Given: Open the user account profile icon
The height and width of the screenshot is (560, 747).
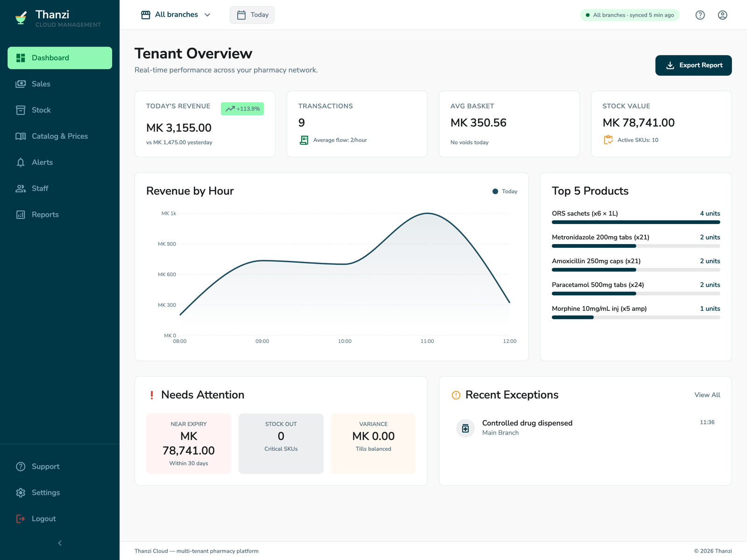Looking at the screenshot, I should point(722,15).
